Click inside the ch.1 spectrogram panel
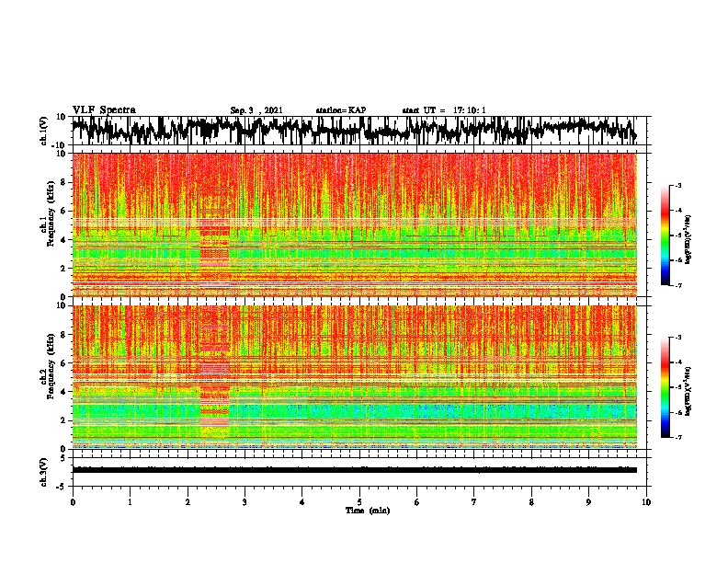 click(355, 224)
